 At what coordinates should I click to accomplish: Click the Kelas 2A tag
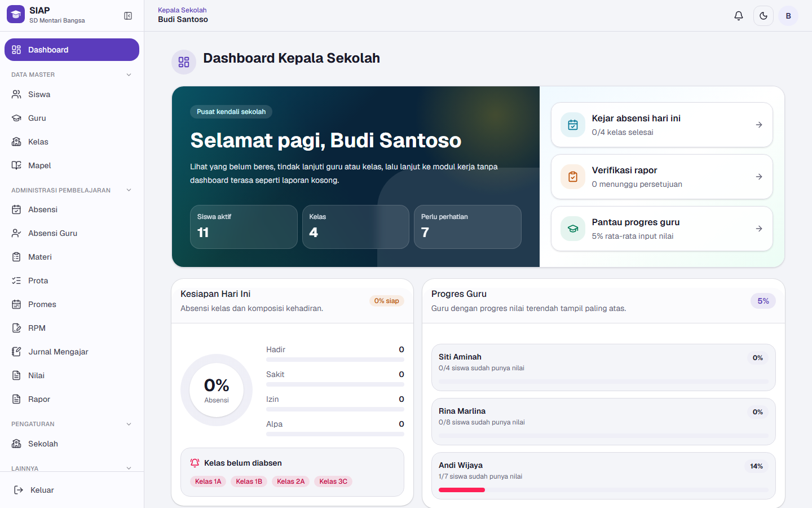coord(290,481)
